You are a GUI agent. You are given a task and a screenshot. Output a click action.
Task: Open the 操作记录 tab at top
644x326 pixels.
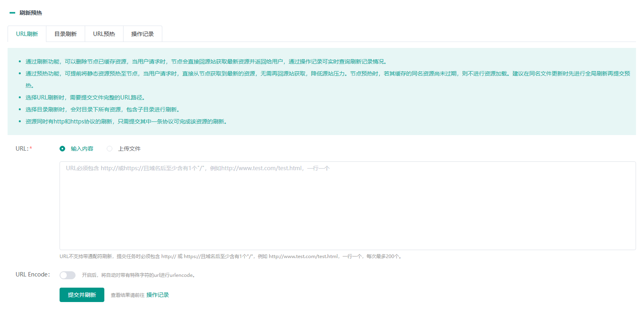(142, 34)
